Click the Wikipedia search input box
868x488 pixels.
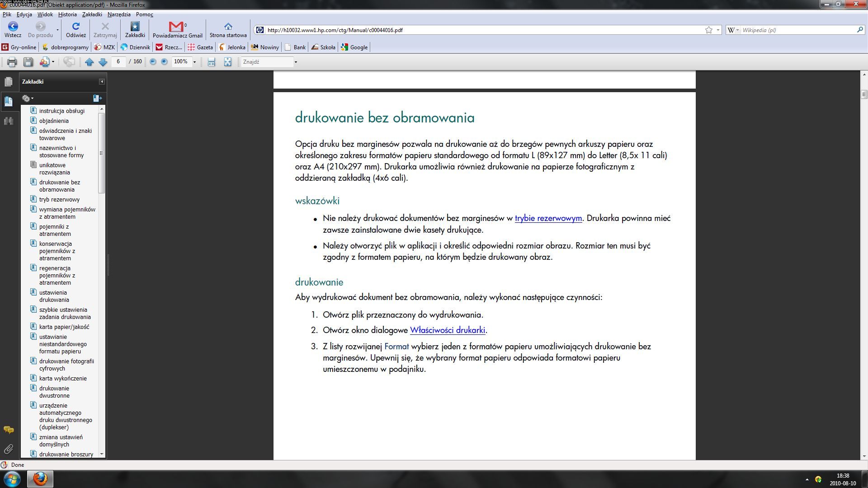coord(798,30)
